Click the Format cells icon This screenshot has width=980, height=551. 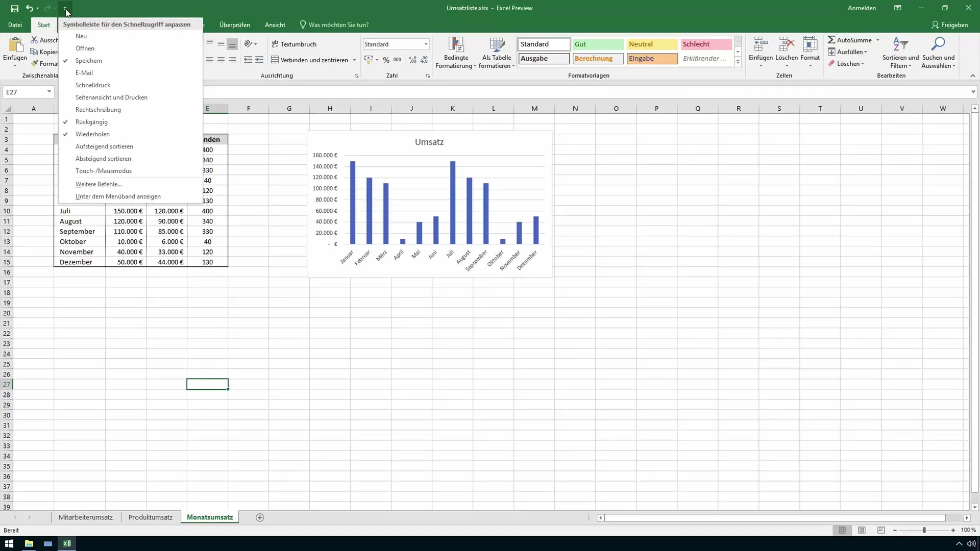pyautogui.click(x=810, y=45)
